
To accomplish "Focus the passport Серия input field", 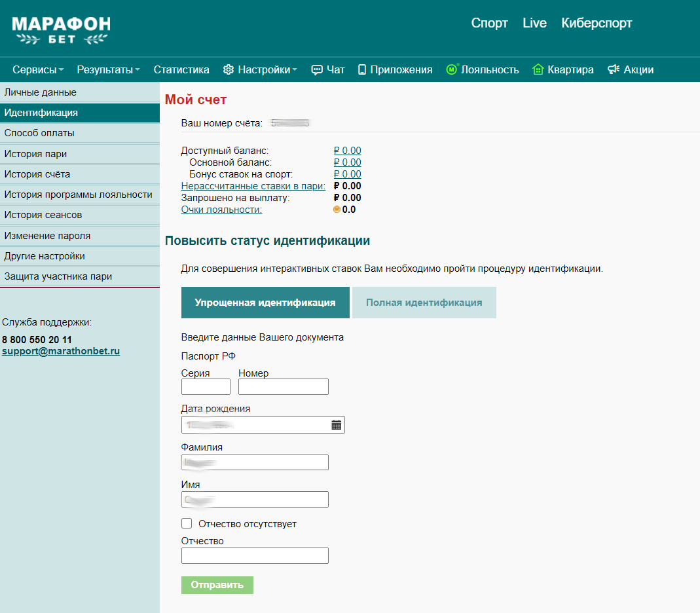I will 206,386.
